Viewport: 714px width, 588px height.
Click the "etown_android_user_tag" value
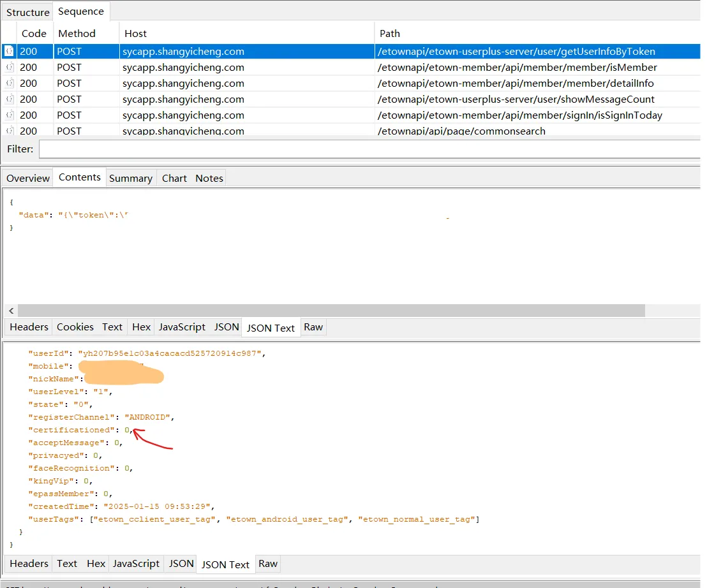click(x=287, y=519)
